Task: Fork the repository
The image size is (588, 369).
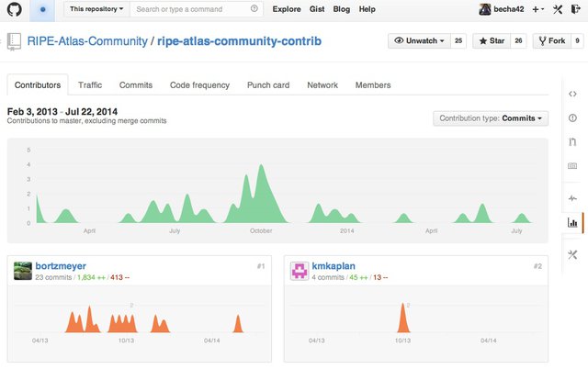Action: click(x=551, y=40)
